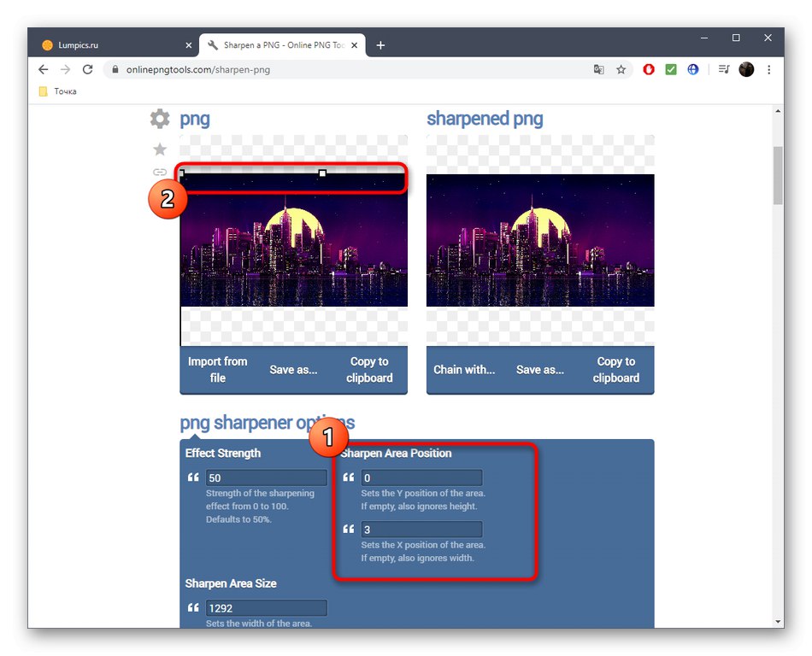Open the browser profile avatar
The width and height of the screenshot is (812, 656).
click(745, 69)
